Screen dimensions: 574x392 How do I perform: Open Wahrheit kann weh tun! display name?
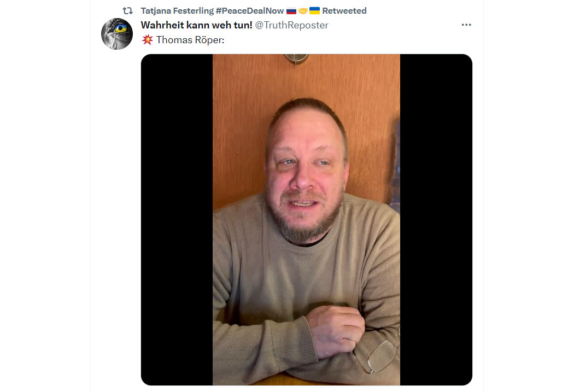[197, 25]
